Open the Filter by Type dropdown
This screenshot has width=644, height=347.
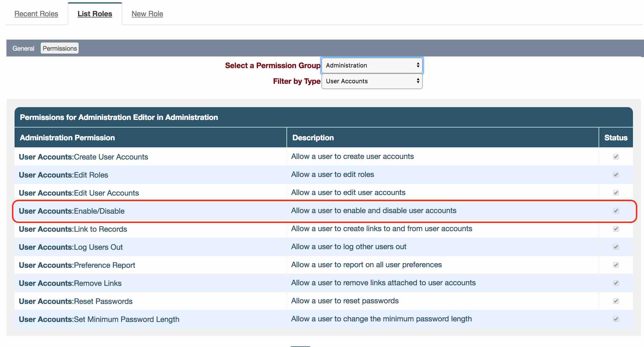tap(372, 81)
